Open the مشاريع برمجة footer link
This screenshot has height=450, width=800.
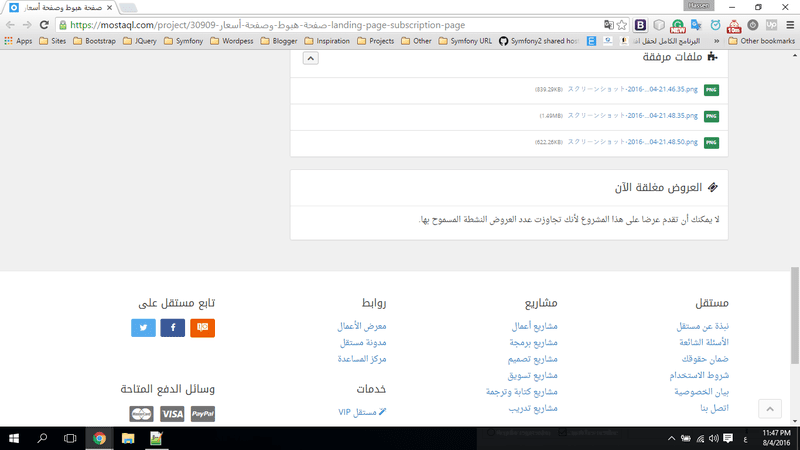pos(533,342)
